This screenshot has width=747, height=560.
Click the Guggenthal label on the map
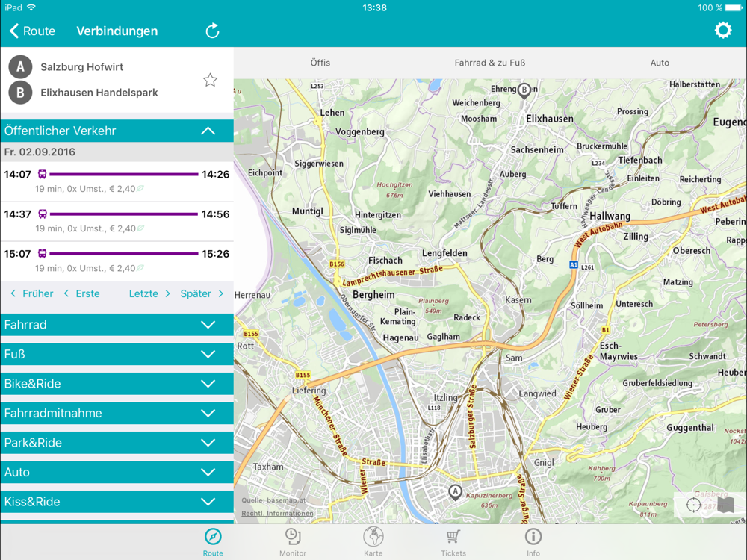(x=689, y=428)
